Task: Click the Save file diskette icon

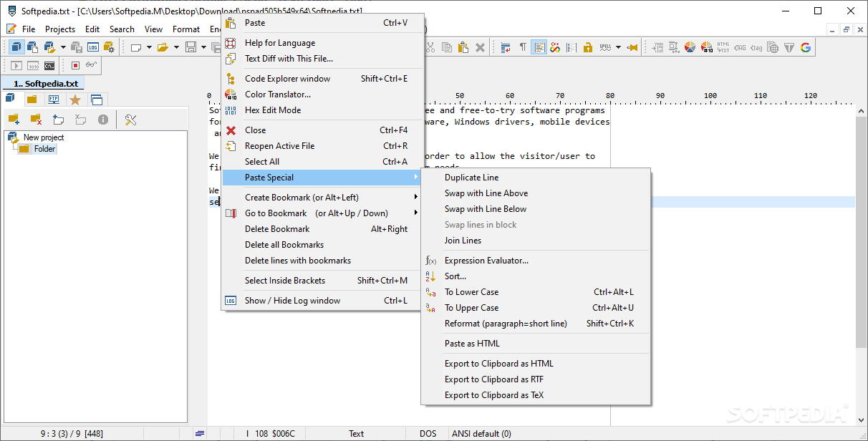Action: pyautogui.click(x=191, y=47)
